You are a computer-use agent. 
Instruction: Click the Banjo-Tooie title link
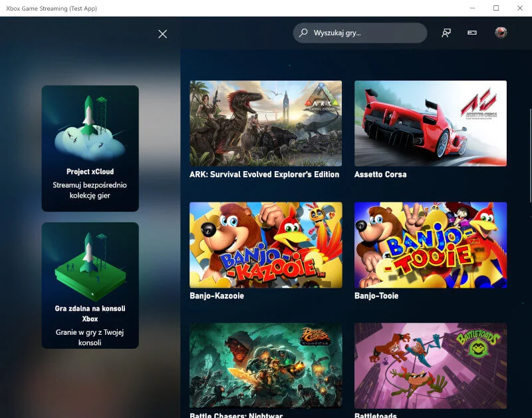(x=376, y=296)
